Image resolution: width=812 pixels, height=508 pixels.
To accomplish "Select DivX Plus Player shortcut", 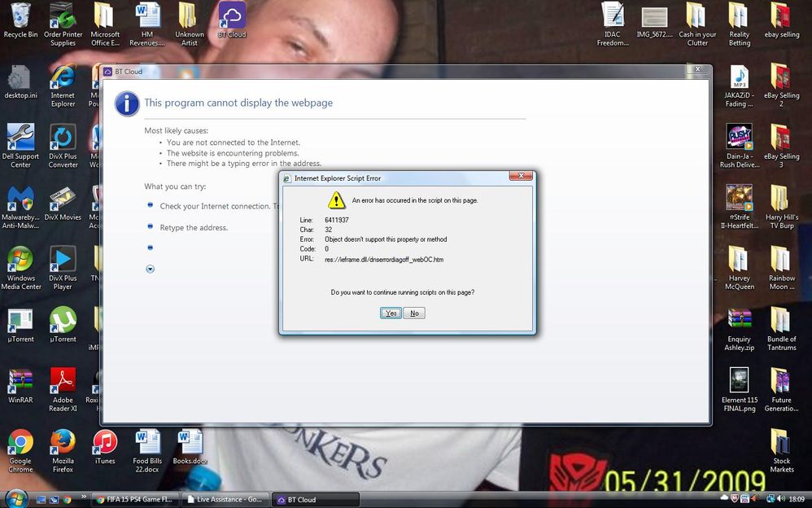I will pos(63,269).
